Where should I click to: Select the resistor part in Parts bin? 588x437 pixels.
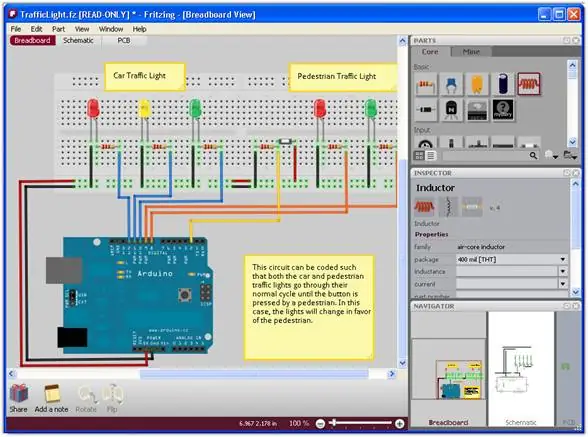426,84
